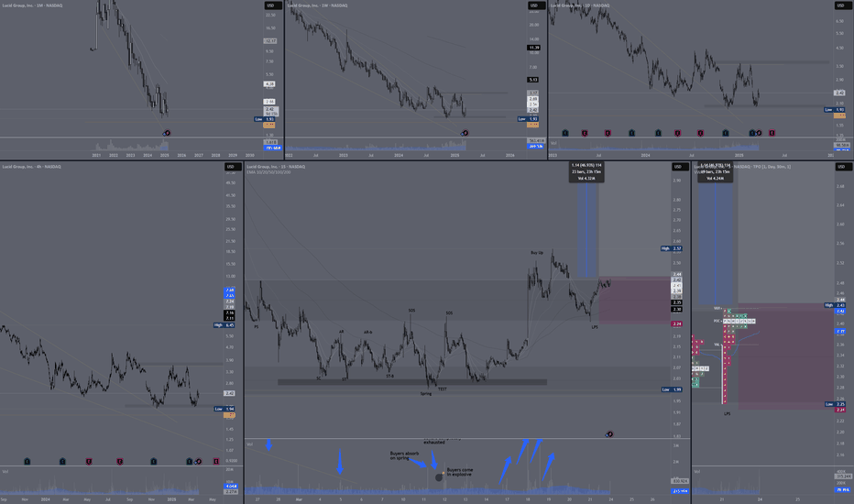Screen dimensions: 854x504
Task: Open the upcoming May 2025 earnings marker on 4h chart
Action: 216,462
